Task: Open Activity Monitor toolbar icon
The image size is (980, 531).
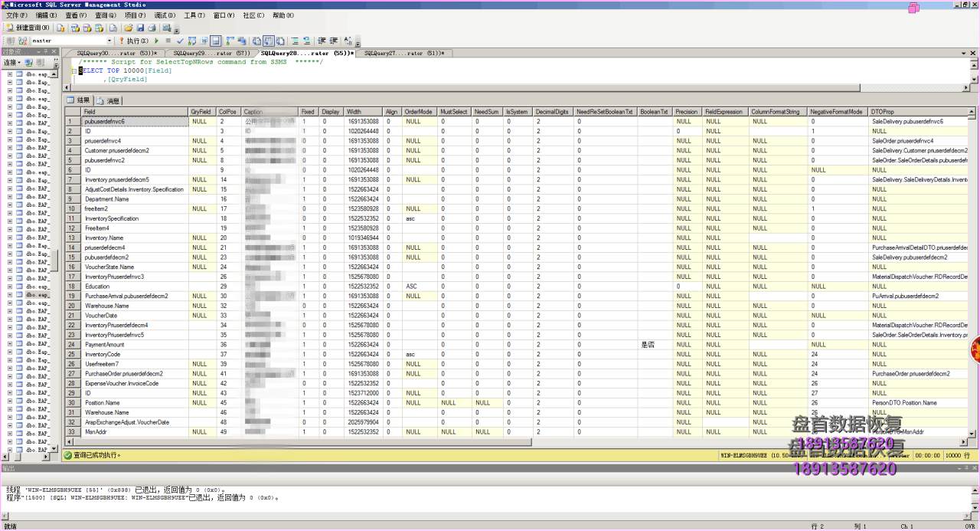Action: coord(166,28)
